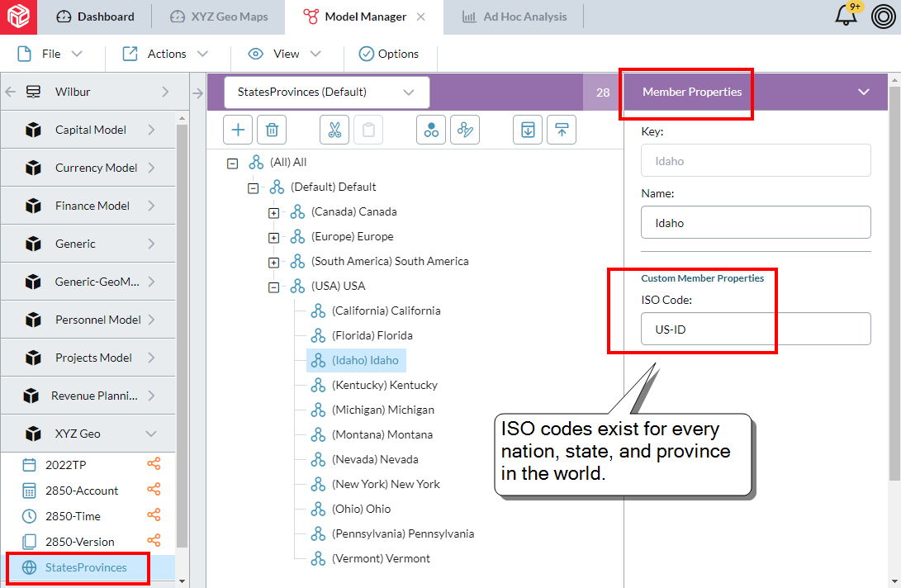Select the Personnel Model item
Screen dimensions: 901x588
pyautogui.click(x=88, y=320)
